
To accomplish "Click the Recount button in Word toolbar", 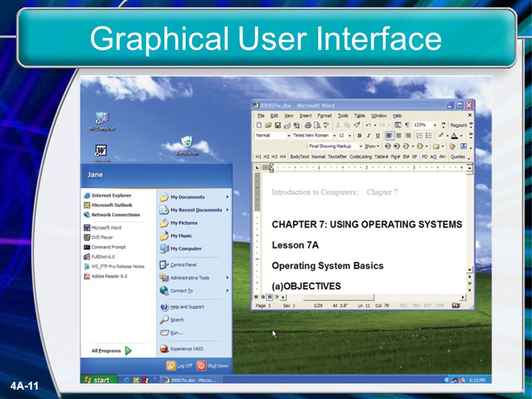I will [x=459, y=125].
